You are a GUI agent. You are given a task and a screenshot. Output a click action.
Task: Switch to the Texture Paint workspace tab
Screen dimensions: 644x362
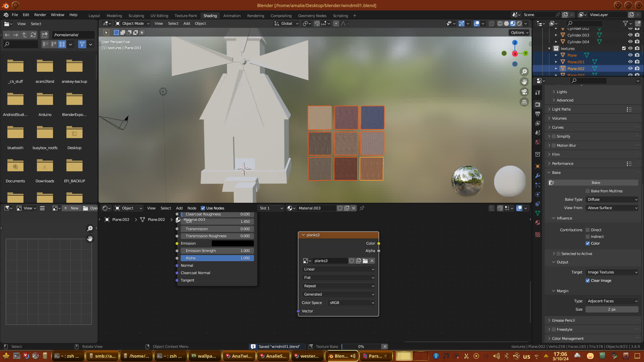click(x=185, y=16)
